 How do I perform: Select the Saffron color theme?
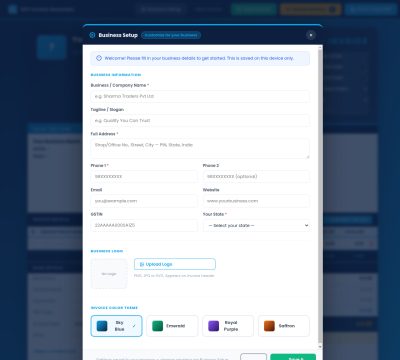coord(284,326)
